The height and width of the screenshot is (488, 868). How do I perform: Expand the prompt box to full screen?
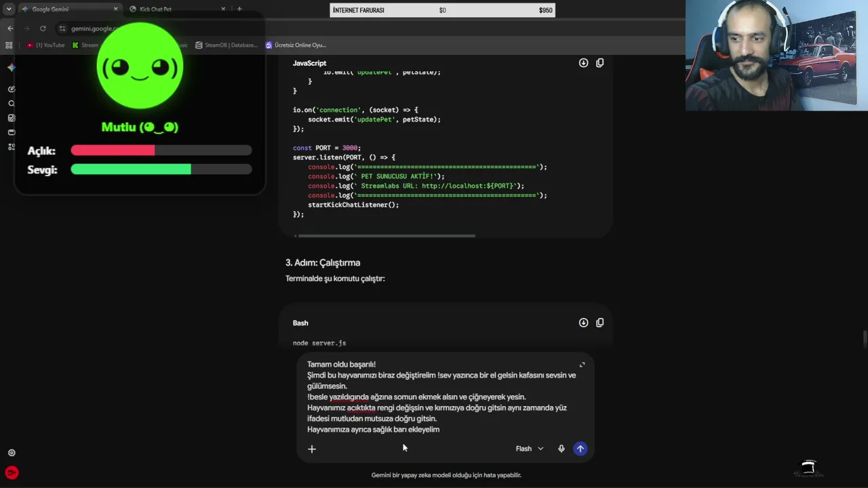[x=582, y=365]
